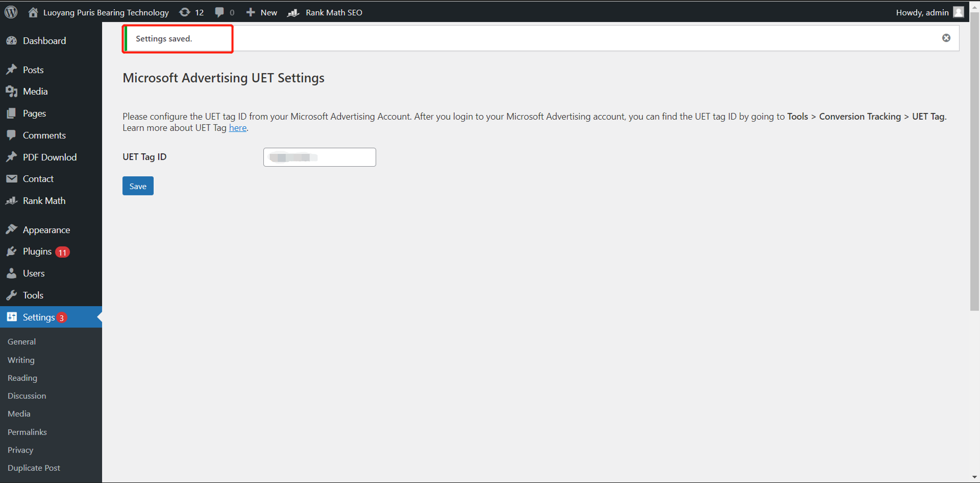Click the UET Tag ID input field
980x483 pixels.
(x=320, y=157)
